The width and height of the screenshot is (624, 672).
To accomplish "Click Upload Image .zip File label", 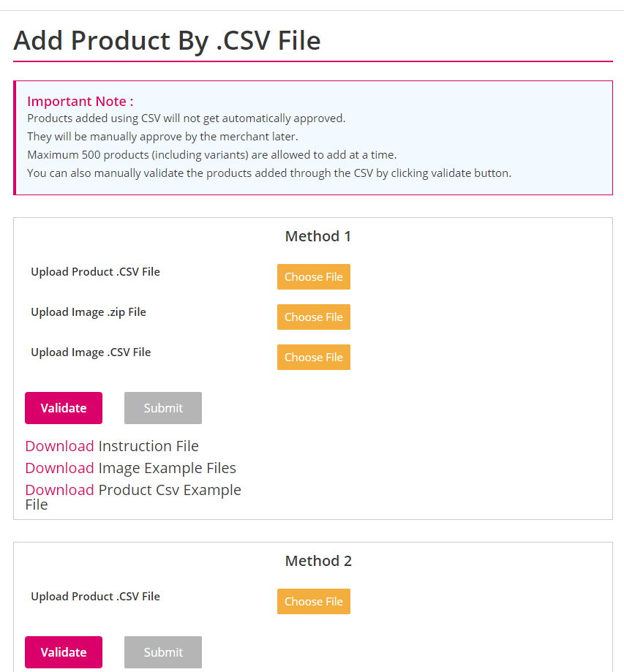I will (x=89, y=312).
